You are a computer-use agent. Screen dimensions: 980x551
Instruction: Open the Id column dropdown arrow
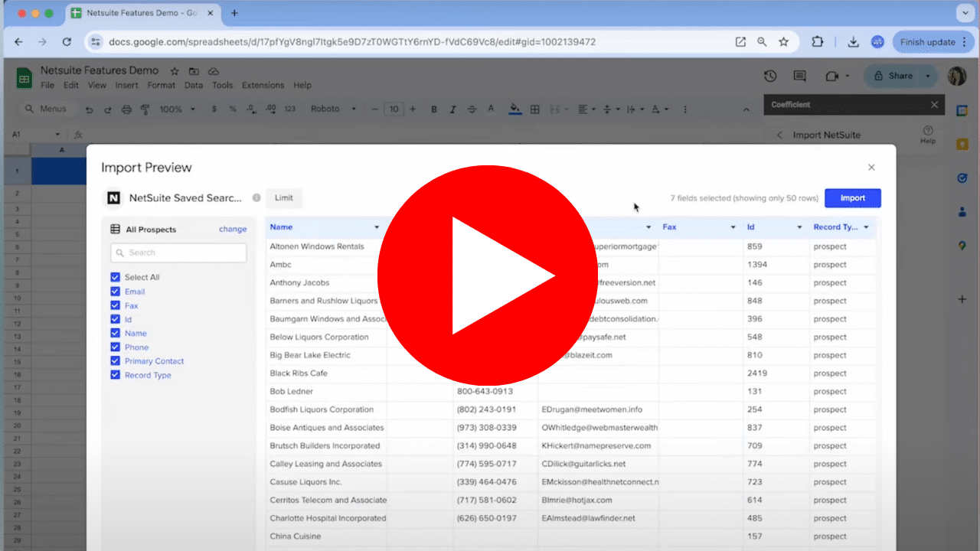click(799, 227)
